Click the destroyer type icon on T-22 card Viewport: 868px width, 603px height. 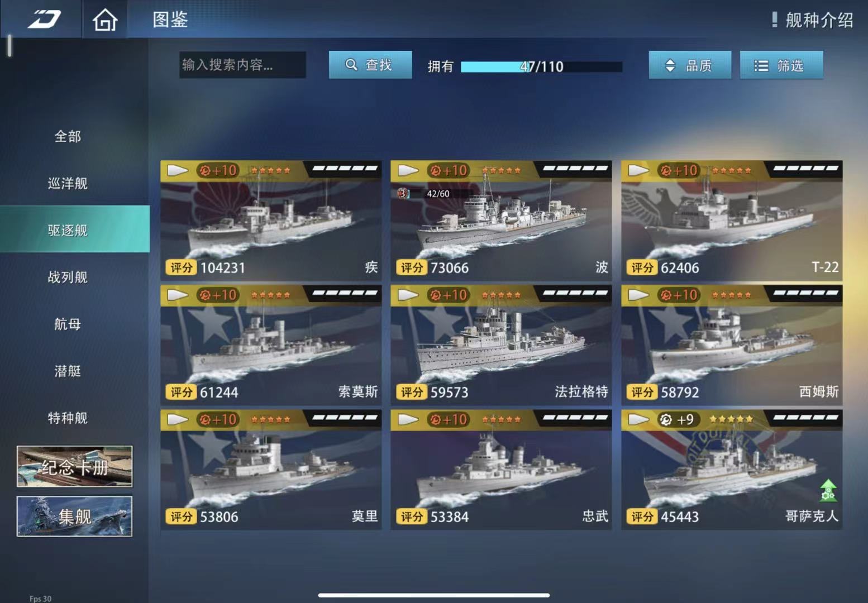click(x=638, y=170)
